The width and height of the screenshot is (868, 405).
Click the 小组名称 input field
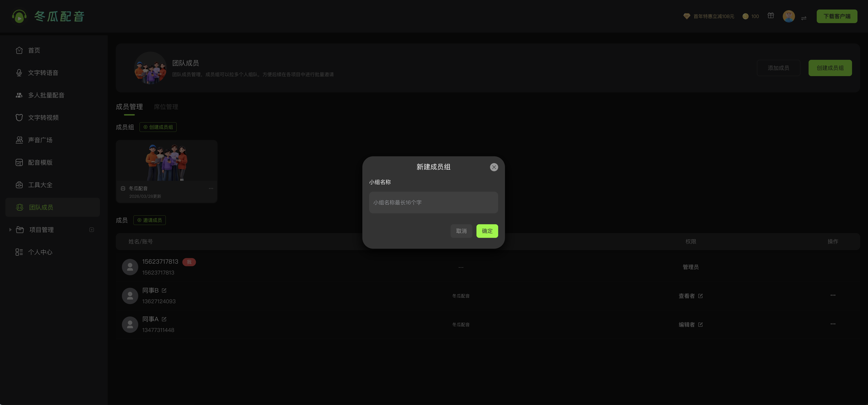(433, 202)
